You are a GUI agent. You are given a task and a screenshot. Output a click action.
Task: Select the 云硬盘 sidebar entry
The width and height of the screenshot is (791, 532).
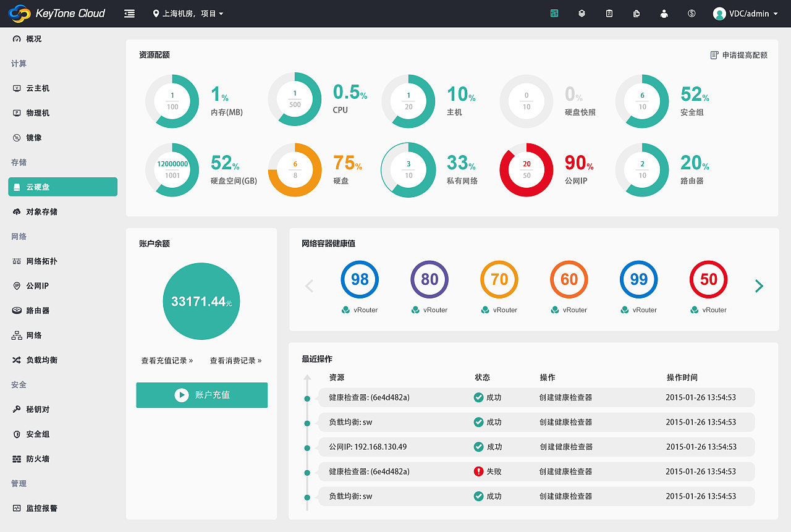42,187
